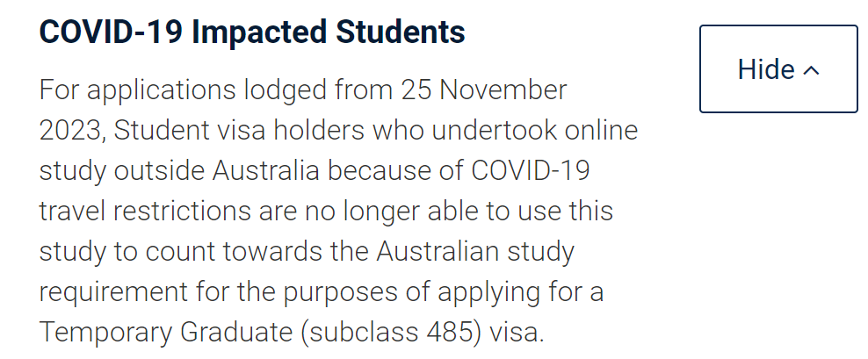Click the date "25 November" in the paragraph

coord(484,90)
